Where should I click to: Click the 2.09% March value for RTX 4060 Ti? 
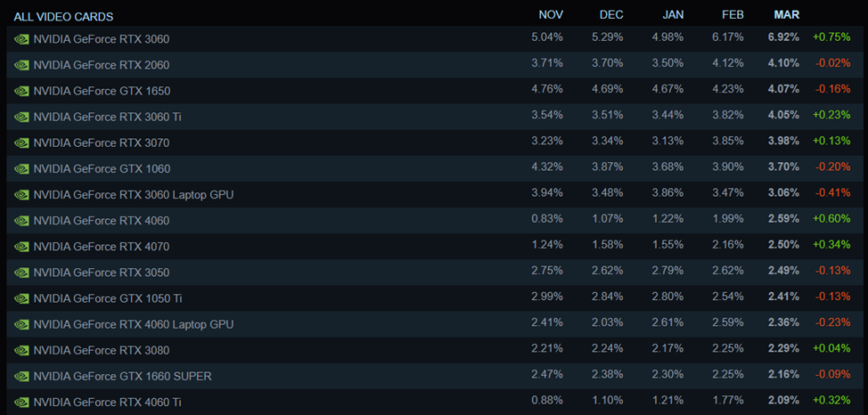click(783, 402)
